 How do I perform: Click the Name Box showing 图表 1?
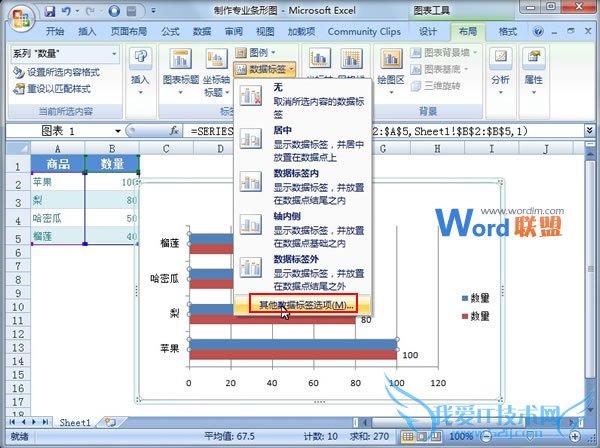click(59, 131)
